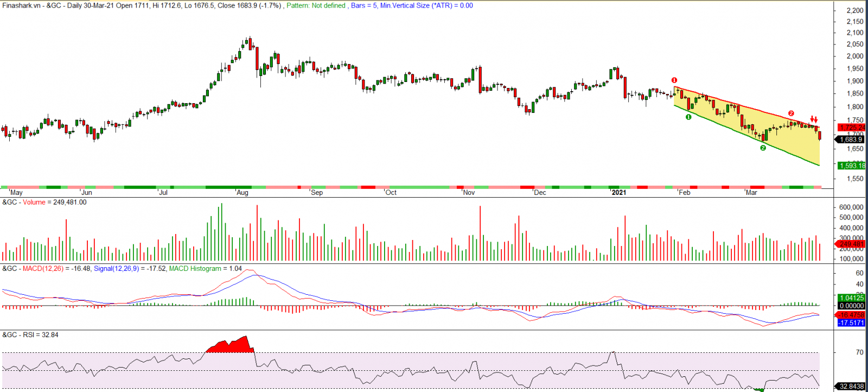Click the '&GC - Volume = 249,481.00' pane label
This screenshot has height=392, width=868.
[44, 202]
